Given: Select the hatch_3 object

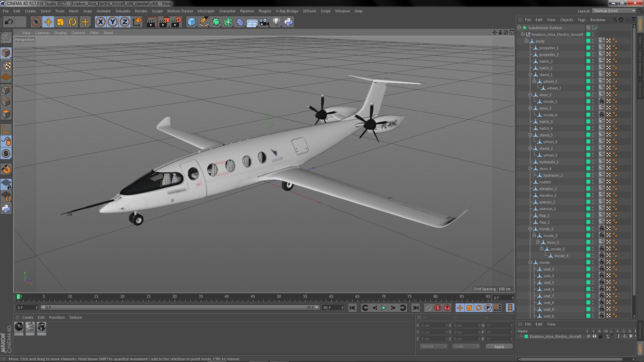Looking at the screenshot, I should pos(546,122).
